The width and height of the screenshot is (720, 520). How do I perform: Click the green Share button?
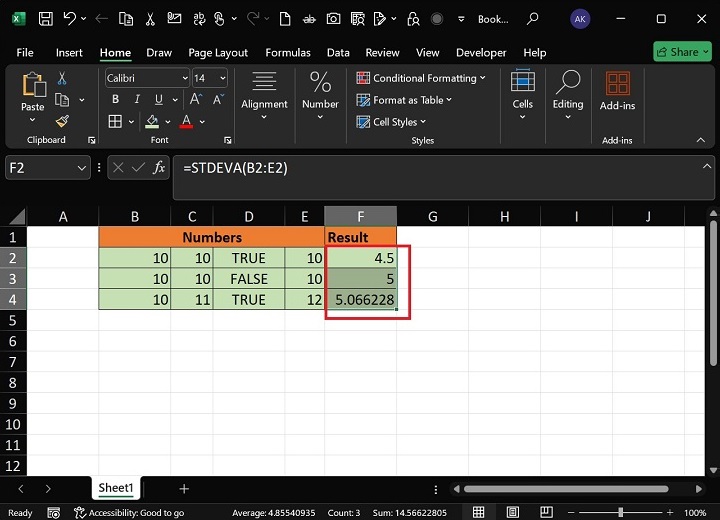click(x=681, y=52)
